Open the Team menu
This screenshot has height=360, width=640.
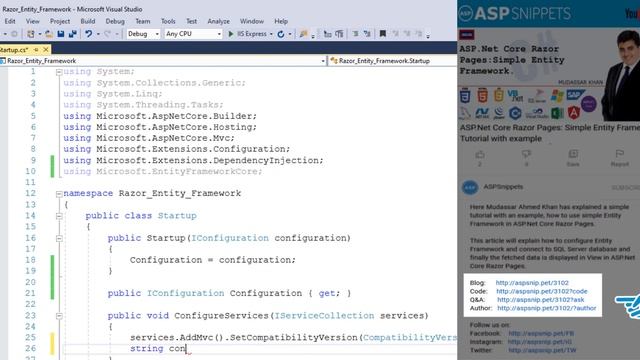click(x=142, y=21)
